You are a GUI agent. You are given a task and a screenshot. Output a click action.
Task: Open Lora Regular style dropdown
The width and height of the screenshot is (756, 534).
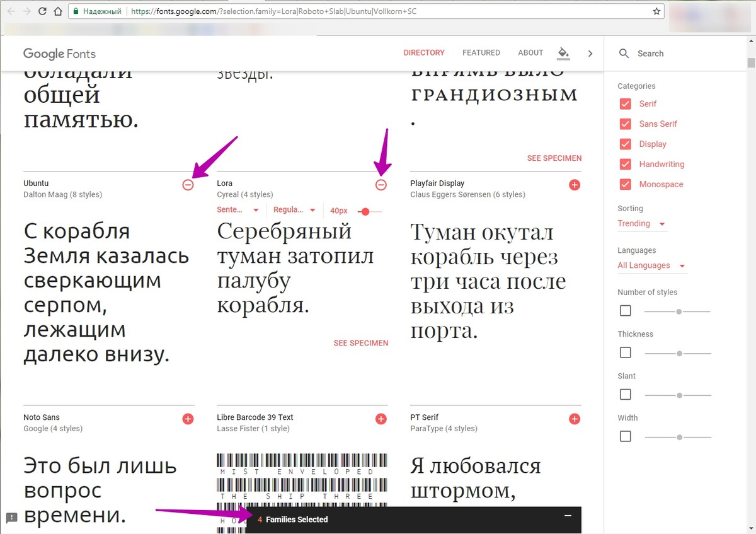coord(295,210)
